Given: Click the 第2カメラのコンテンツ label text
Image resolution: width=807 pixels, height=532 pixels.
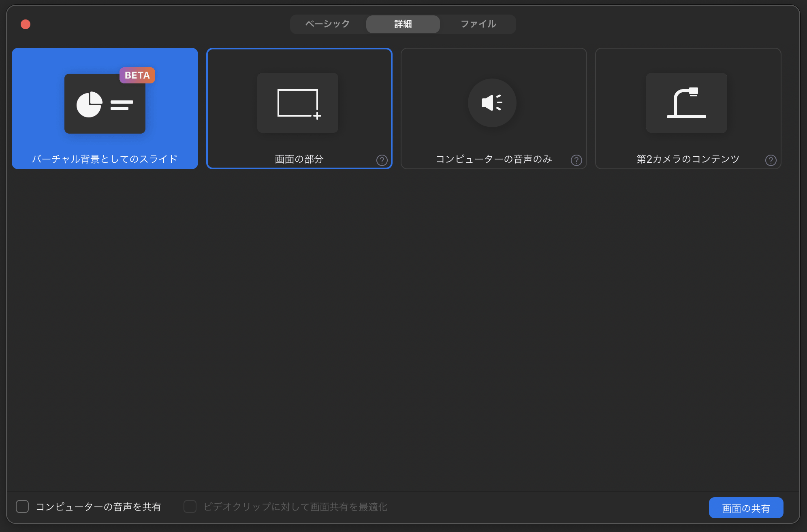Looking at the screenshot, I should pos(688,159).
